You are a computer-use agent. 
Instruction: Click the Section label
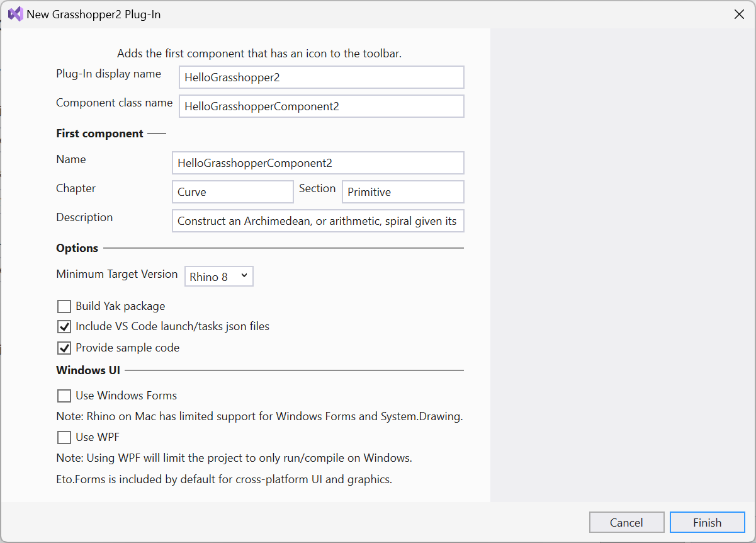click(x=317, y=188)
